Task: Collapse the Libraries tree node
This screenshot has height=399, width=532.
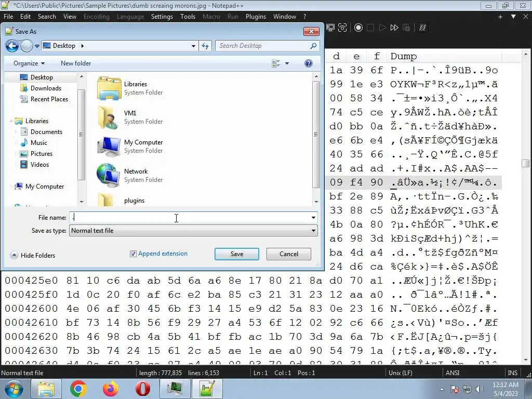Action: [x=11, y=121]
